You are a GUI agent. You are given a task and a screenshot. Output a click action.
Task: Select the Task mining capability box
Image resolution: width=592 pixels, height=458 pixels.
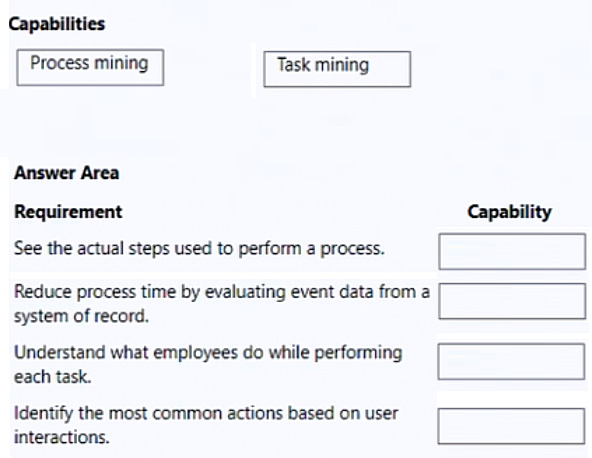337,69
